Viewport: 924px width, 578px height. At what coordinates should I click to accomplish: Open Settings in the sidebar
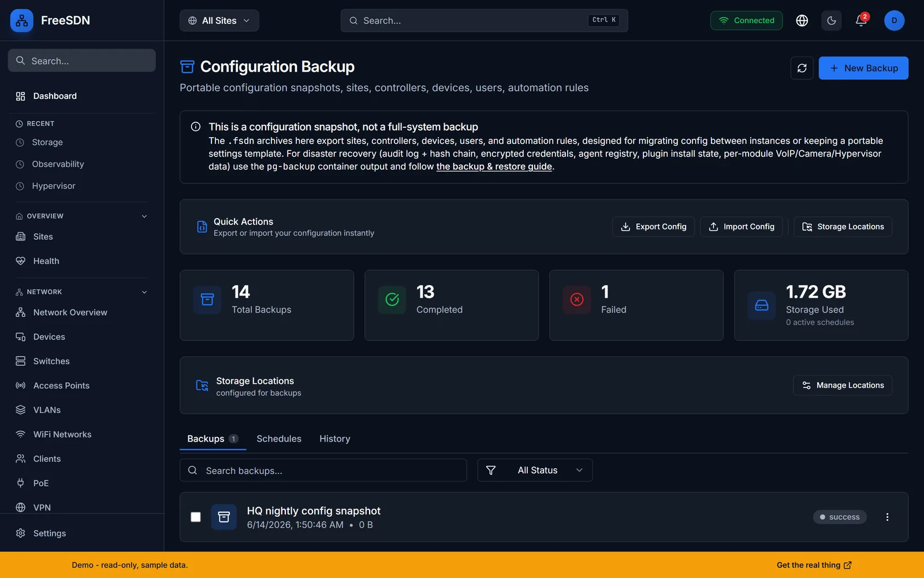coord(81,533)
